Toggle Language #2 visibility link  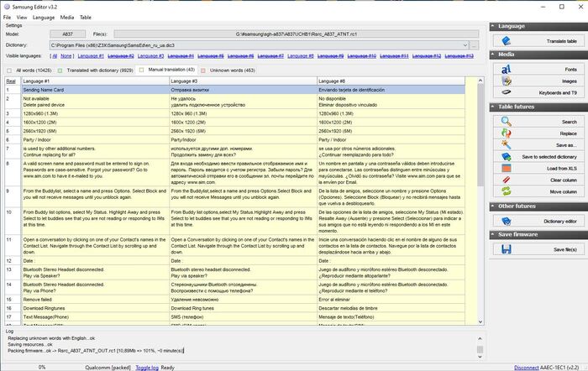coord(121,56)
